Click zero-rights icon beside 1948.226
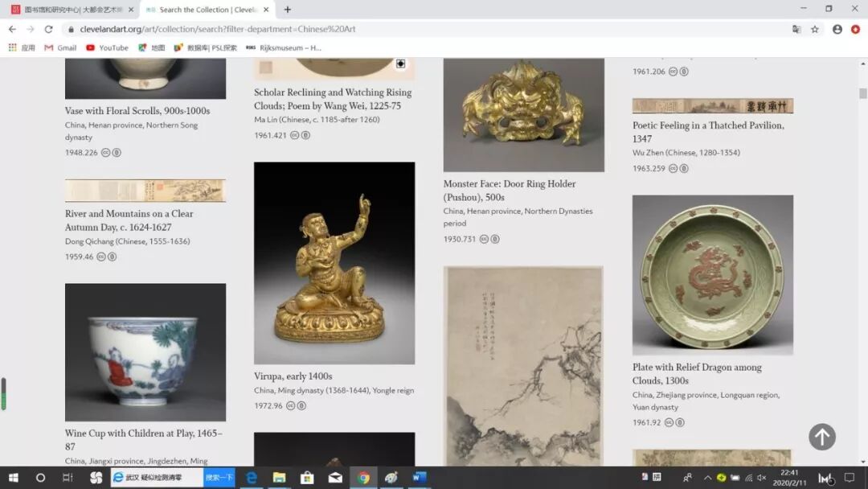Viewport: 868px width, 489px height. [117, 153]
